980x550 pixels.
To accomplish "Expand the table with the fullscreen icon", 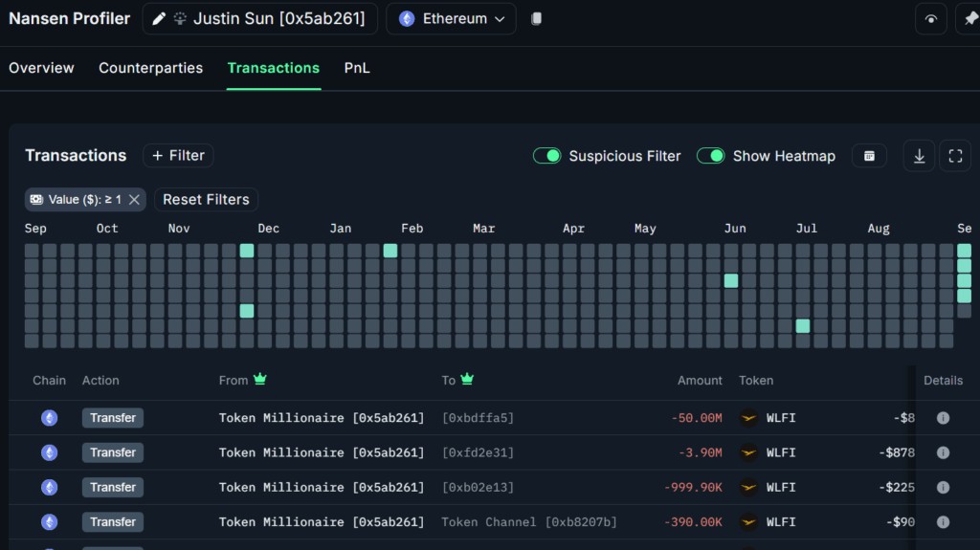I will [x=955, y=156].
